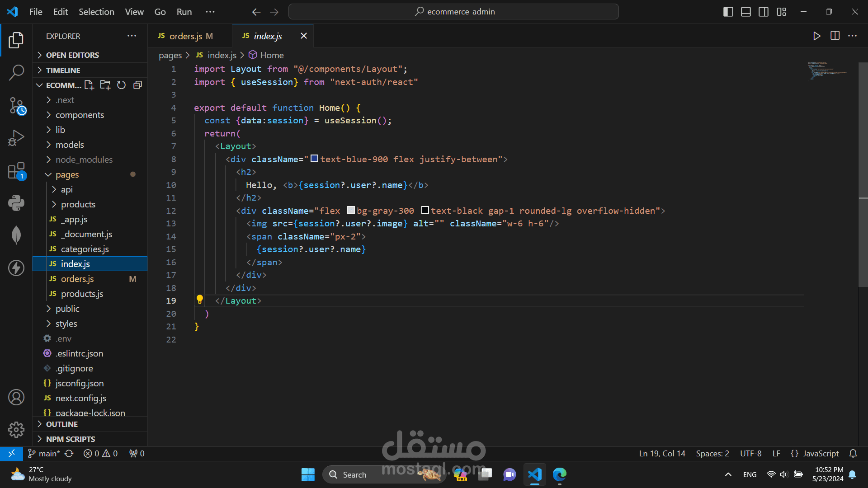
Task: Toggle the secondary side bar
Action: 764,12
